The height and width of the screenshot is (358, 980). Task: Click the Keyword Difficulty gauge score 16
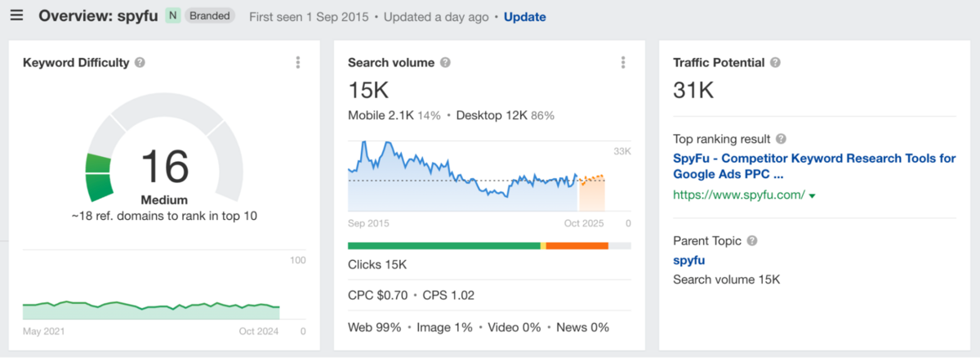coord(164,167)
